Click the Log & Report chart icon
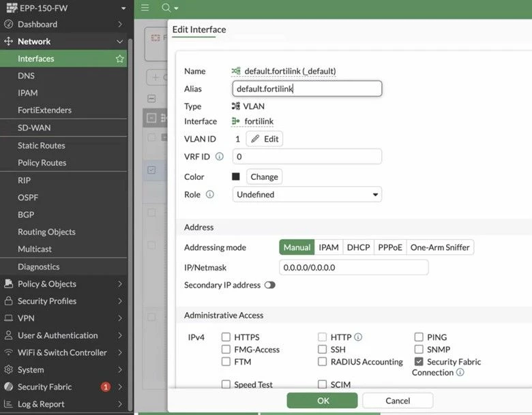The image size is (532, 415). (x=8, y=404)
